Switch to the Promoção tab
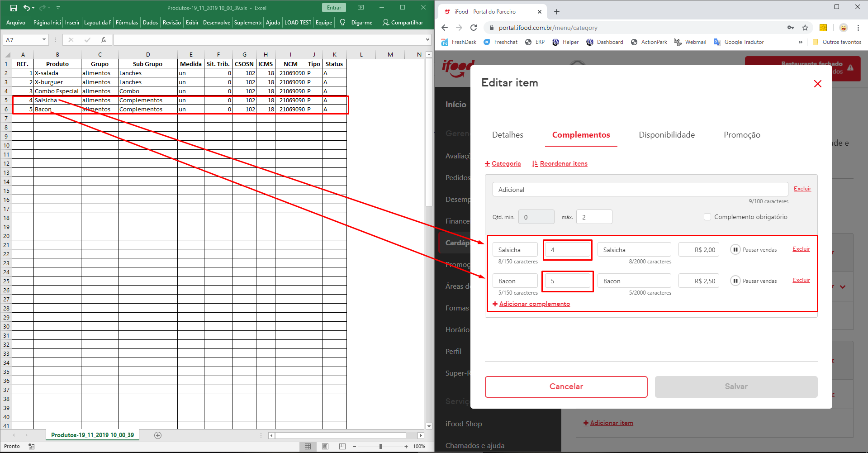Image resolution: width=868 pixels, height=453 pixels. coord(742,135)
